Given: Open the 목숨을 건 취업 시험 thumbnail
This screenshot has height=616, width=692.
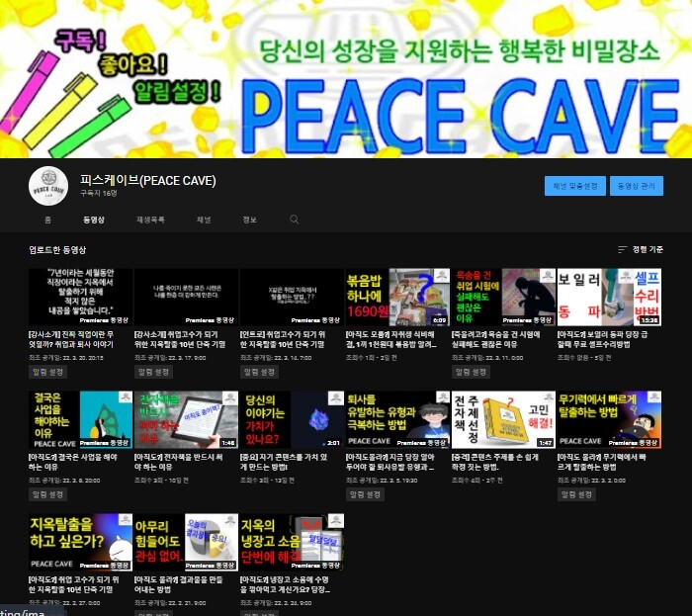Looking at the screenshot, I should coord(503,297).
